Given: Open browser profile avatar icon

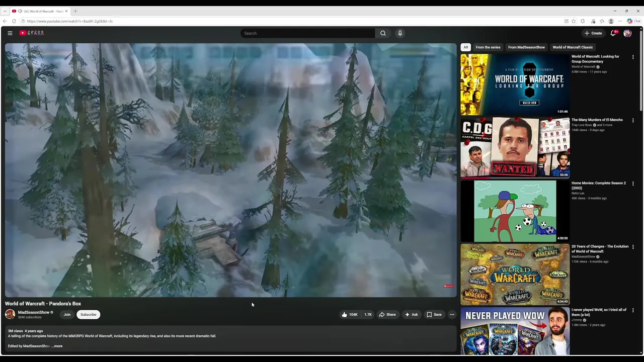Looking at the screenshot, I should (611, 21).
